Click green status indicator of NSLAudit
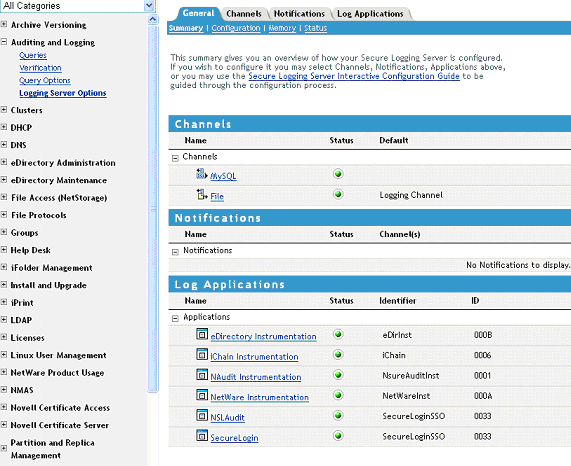The height and width of the screenshot is (466, 571). 338,415
